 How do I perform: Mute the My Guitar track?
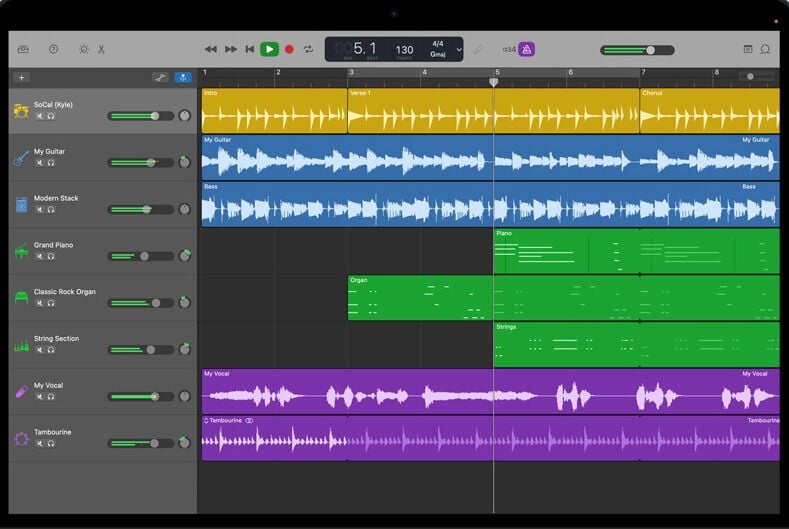pyautogui.click(x=40, y=163)
